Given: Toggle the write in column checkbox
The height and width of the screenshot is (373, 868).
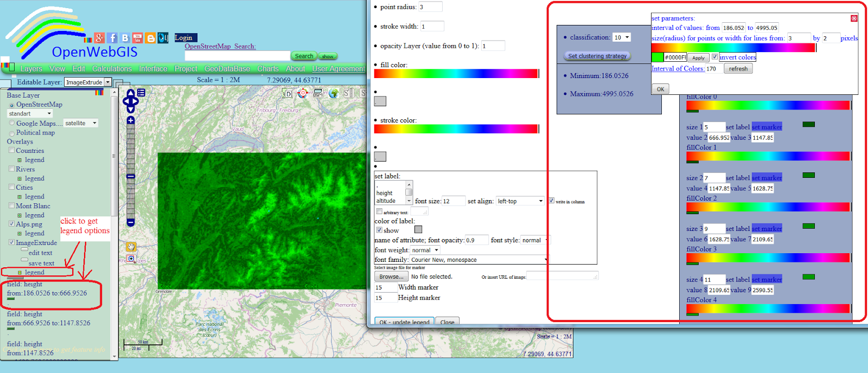Looking at the screenshot, I should (x=551, y=201).
